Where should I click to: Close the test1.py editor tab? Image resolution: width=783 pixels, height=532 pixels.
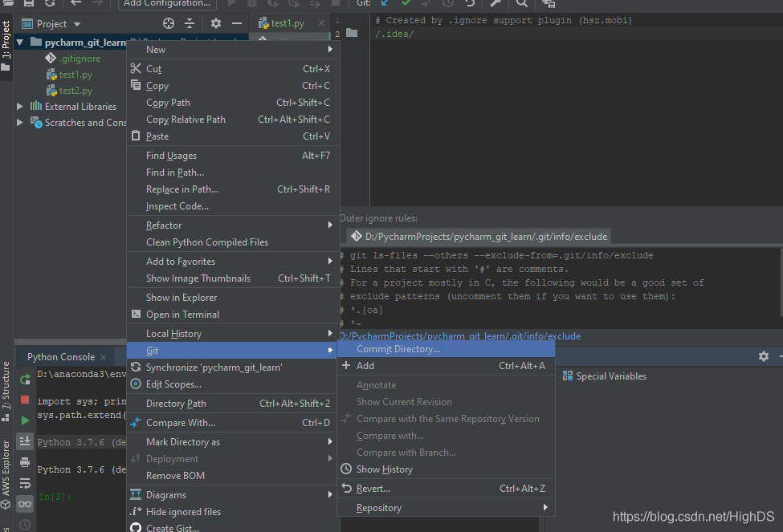point(321,23)
